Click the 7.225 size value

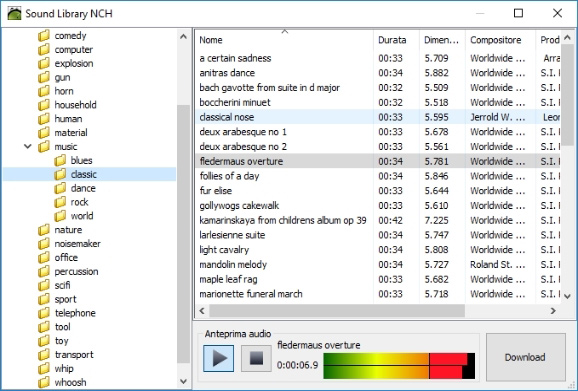coord(436,220)
